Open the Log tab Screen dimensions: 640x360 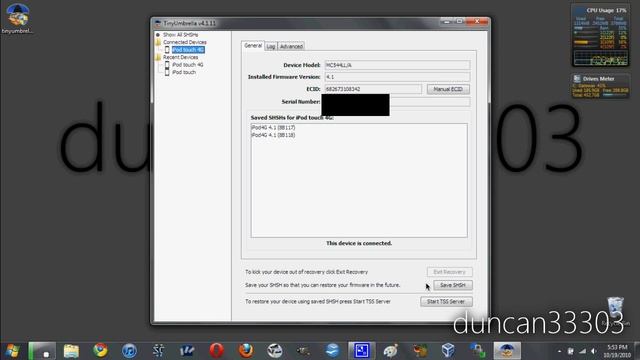(x=271, y=47)
